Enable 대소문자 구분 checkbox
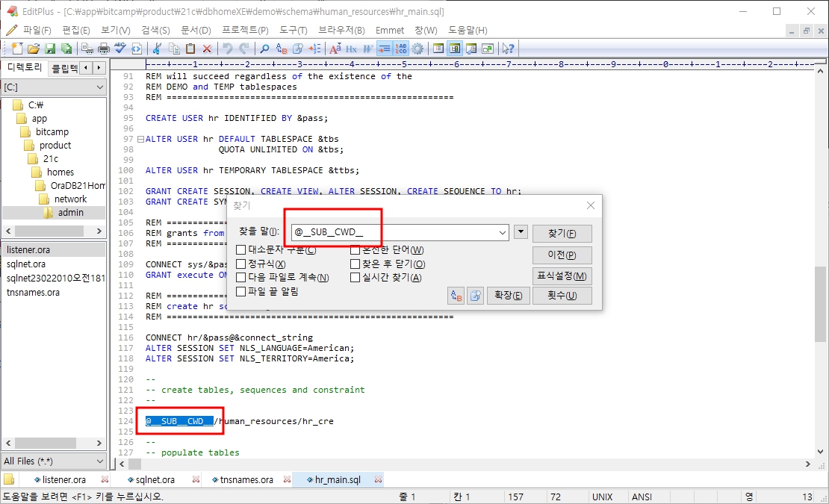The height and width of the screenshot is (504, 829). 240,249
